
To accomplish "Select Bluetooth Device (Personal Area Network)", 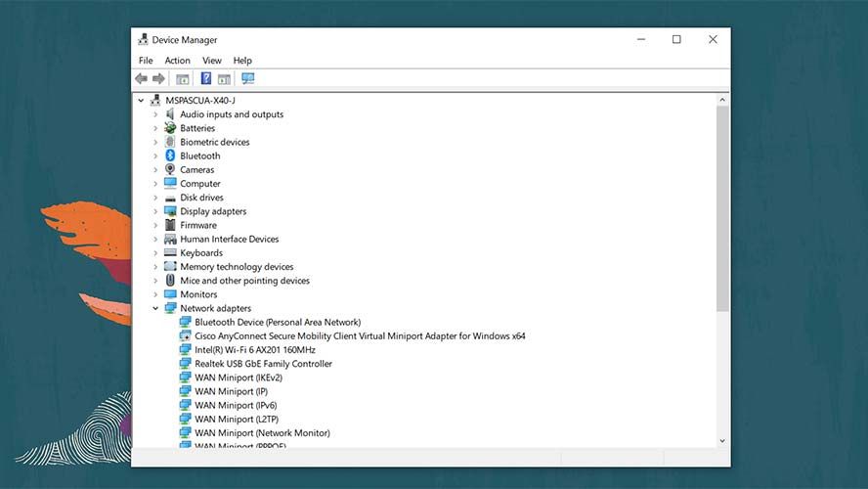I will 278,322.
